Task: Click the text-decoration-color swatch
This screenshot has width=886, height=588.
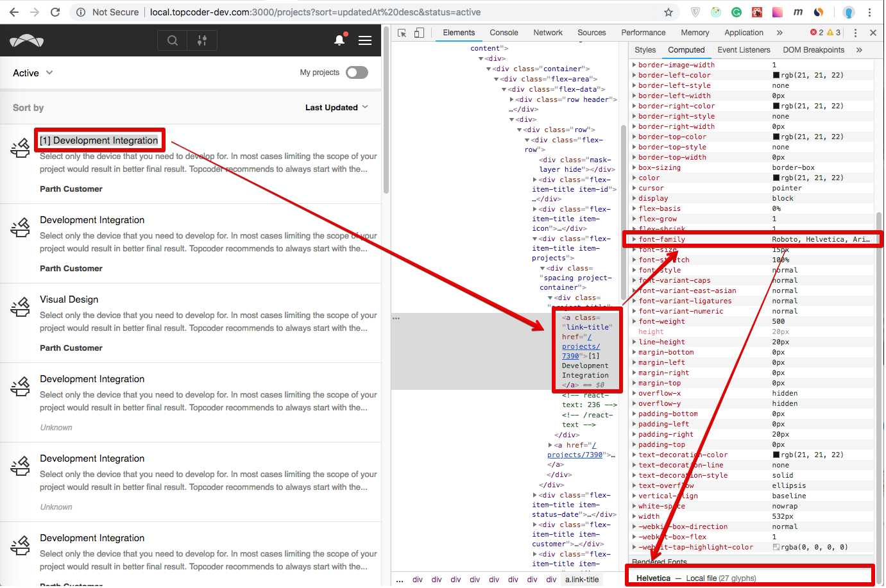Action: [776, 455]
